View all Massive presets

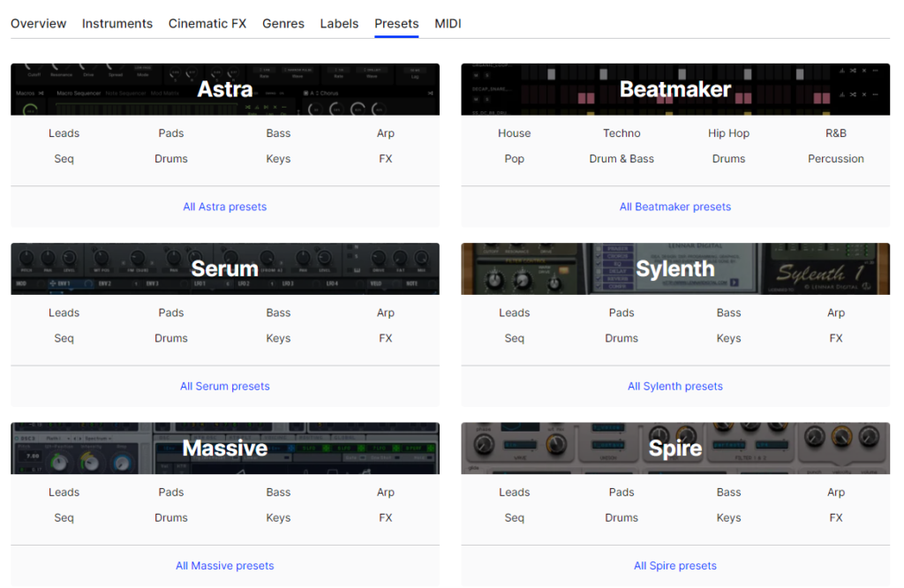click(x=224, y=565)
